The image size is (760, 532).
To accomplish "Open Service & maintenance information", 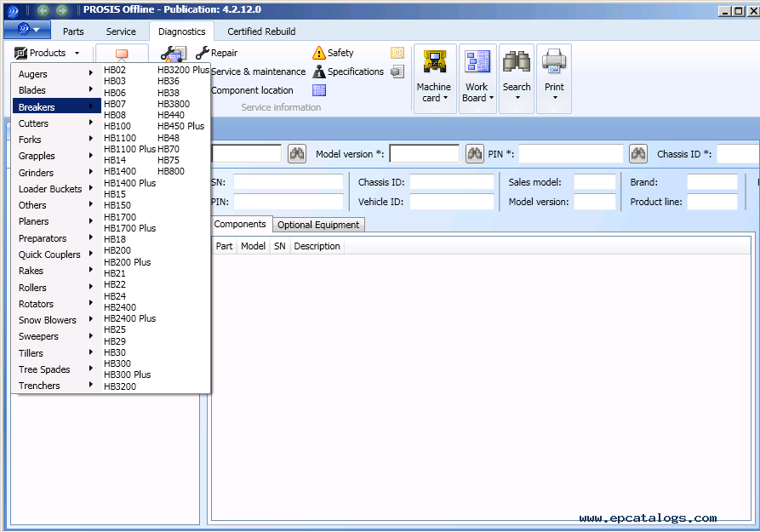I will tap(259, 72).
